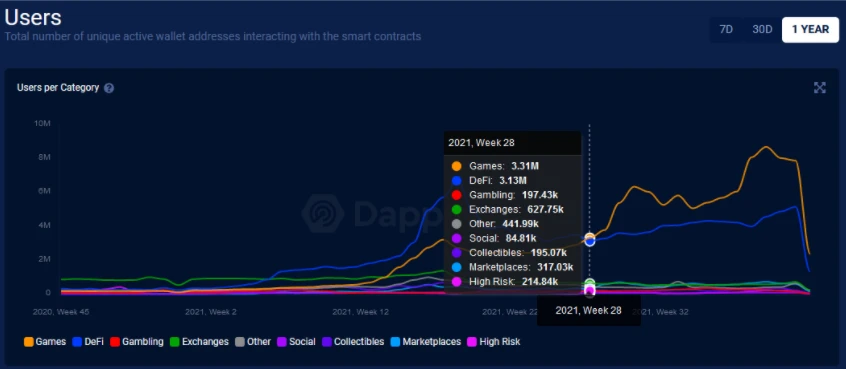Viewport: 846px width, 369px height.
Task: Toggle Other series in legend
Action: pos(253,342)
